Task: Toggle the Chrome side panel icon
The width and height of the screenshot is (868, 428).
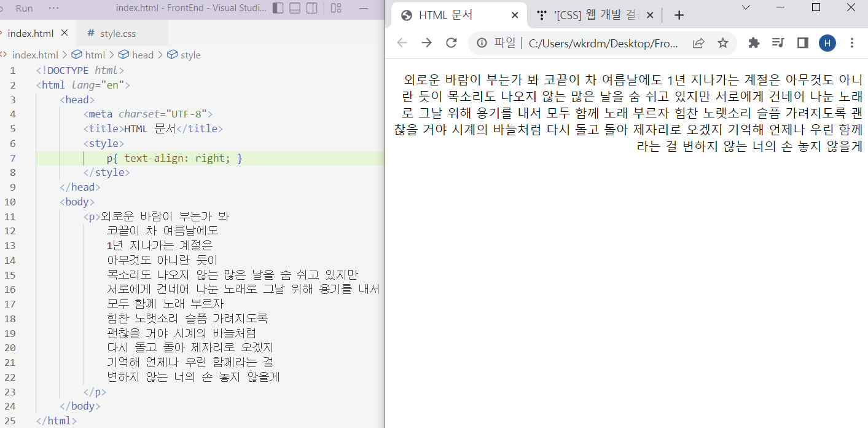Action: [802, 42]
